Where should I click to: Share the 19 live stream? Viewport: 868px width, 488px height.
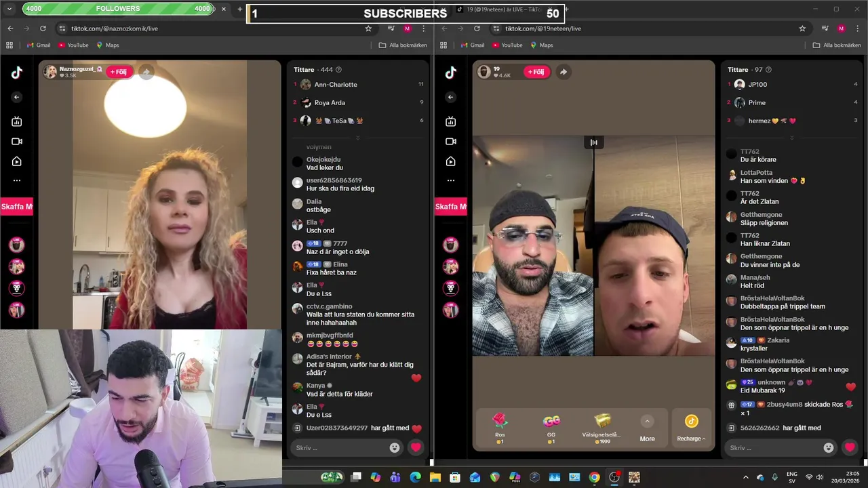(x=563, y=72)
